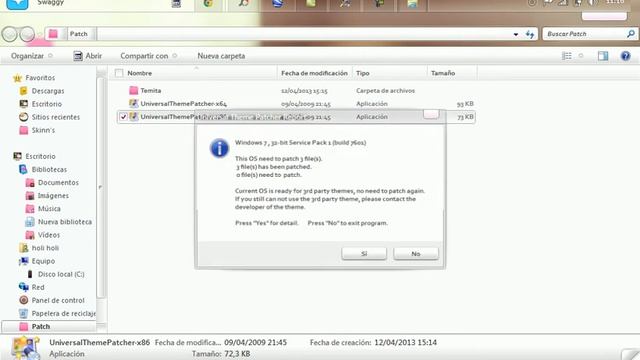640x360 pixels.
Task: Open Favoritos in navigation pane
Action: [40, 78]
